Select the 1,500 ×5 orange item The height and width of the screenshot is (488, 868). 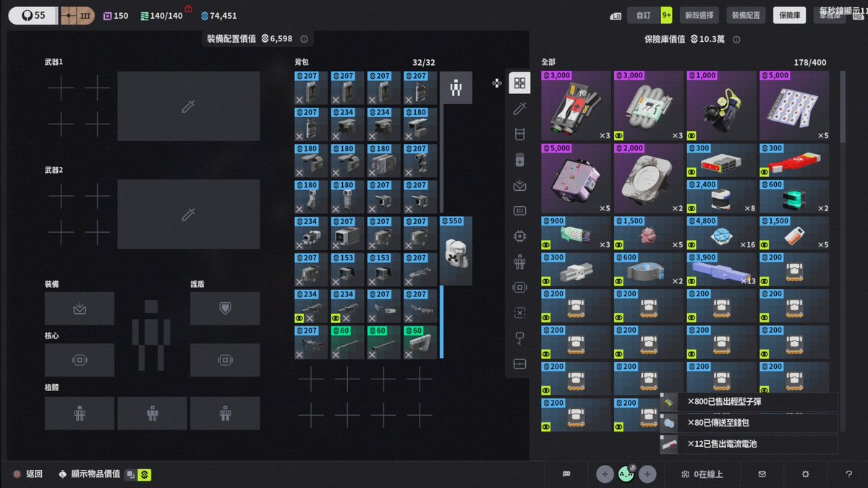pos(794,233)
